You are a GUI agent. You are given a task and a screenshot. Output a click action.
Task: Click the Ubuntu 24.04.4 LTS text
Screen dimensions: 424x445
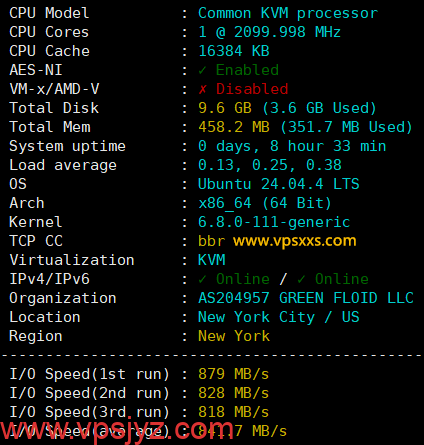pos(279,184)
